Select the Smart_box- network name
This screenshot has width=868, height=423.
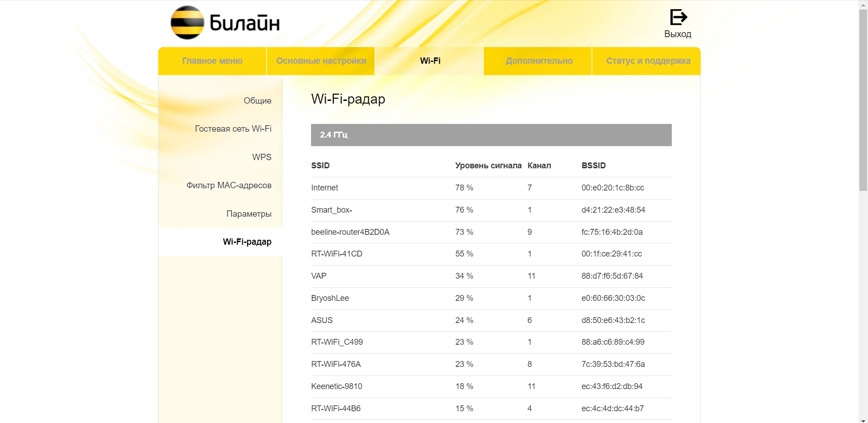point(331,210)
